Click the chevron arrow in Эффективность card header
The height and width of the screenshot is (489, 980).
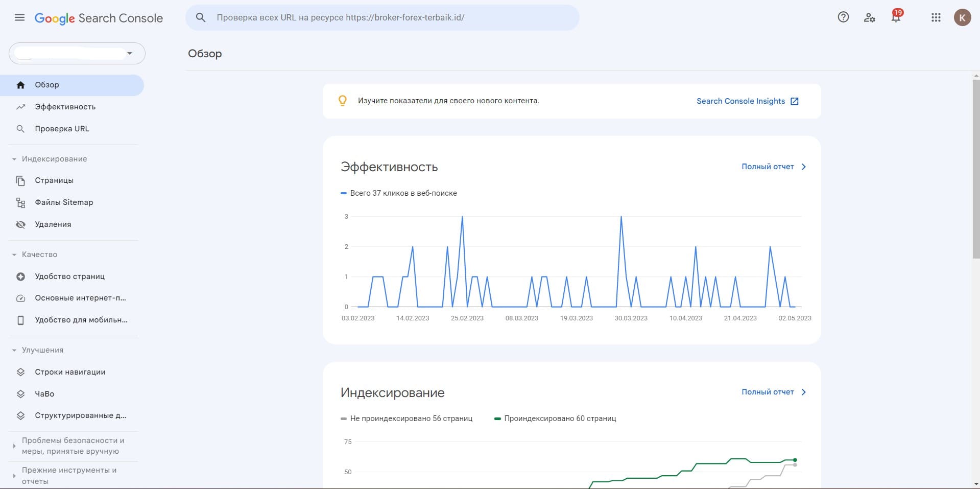[x=804, y=167]
